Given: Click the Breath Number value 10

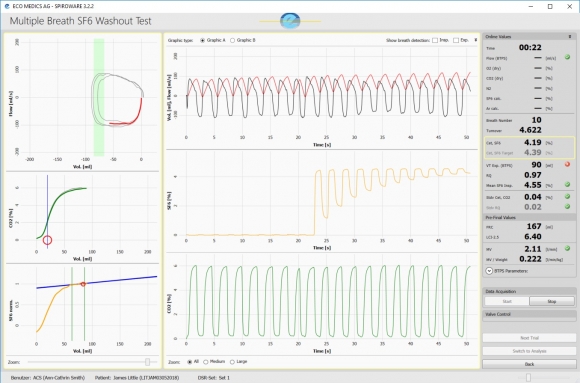Looking at the screenshot, I should (x=536, y=120).
